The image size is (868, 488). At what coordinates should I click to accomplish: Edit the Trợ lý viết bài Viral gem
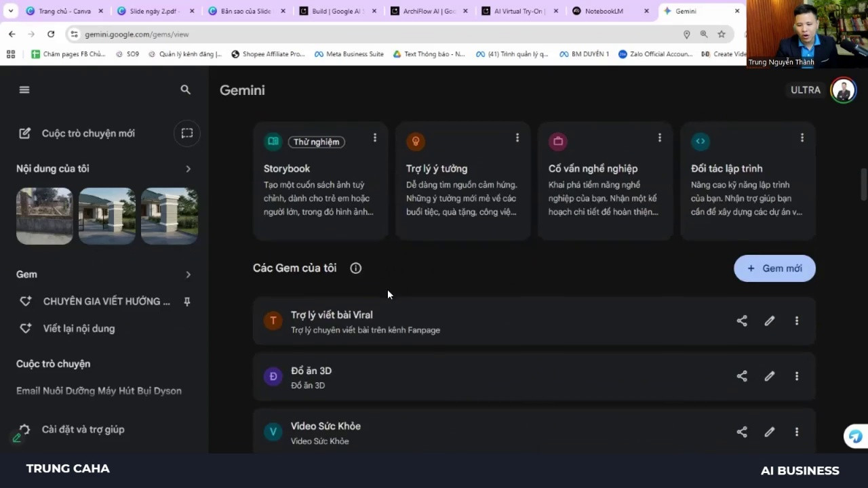coord(769,321)
